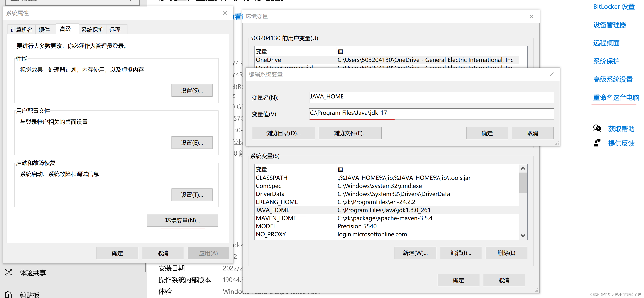Screen dimensions: 644x298
Task: Click the 获取帮助 help icon
Action: pyautogui.click(x=597, y=128)
